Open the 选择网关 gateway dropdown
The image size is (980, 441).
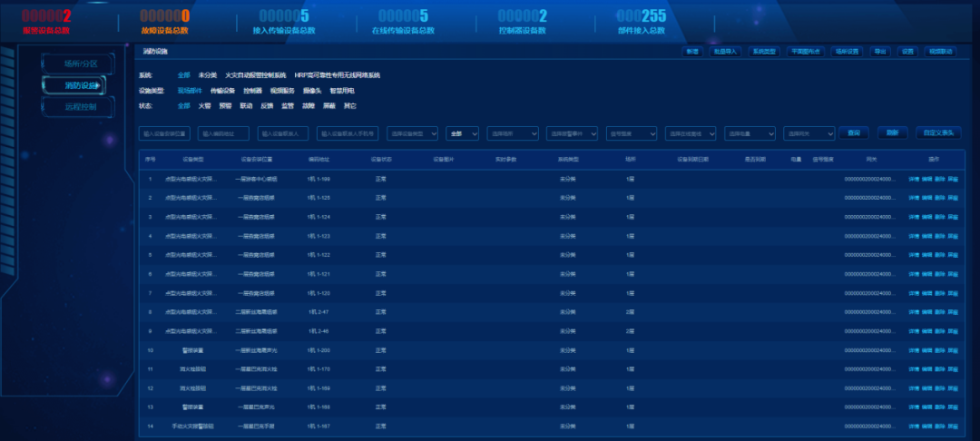[x=807, y=133]
